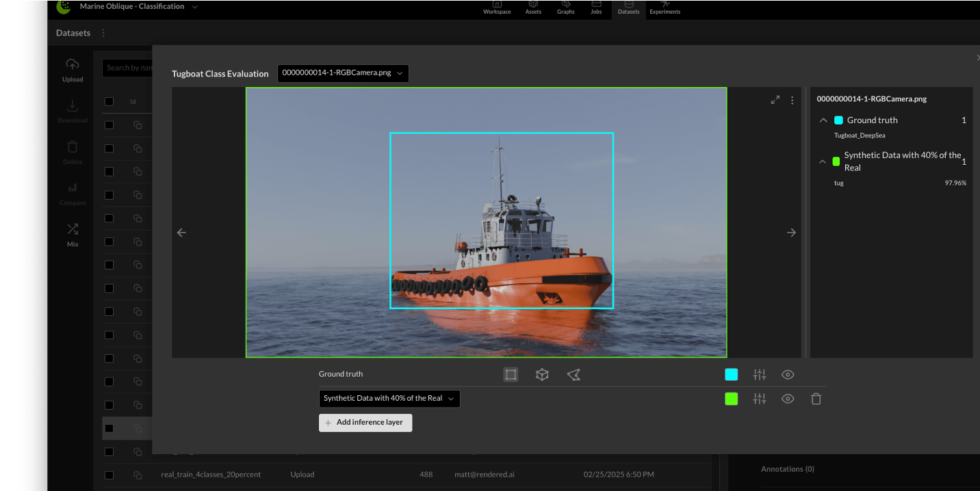The width and height of the screenshot is (980, 491).
Task: Select the 2D bounding box display mode
Action: pos(510,374)
